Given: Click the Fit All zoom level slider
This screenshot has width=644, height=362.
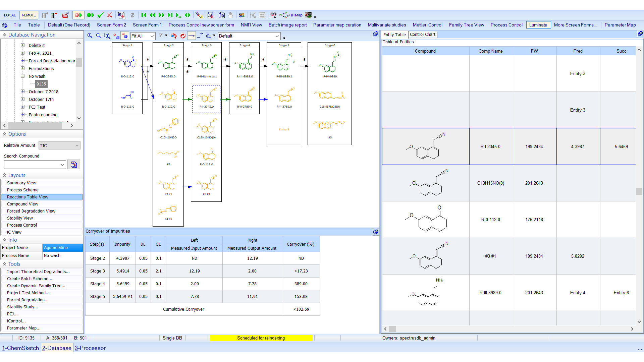Looking at the screenshot, I should [x=141, y=36].
